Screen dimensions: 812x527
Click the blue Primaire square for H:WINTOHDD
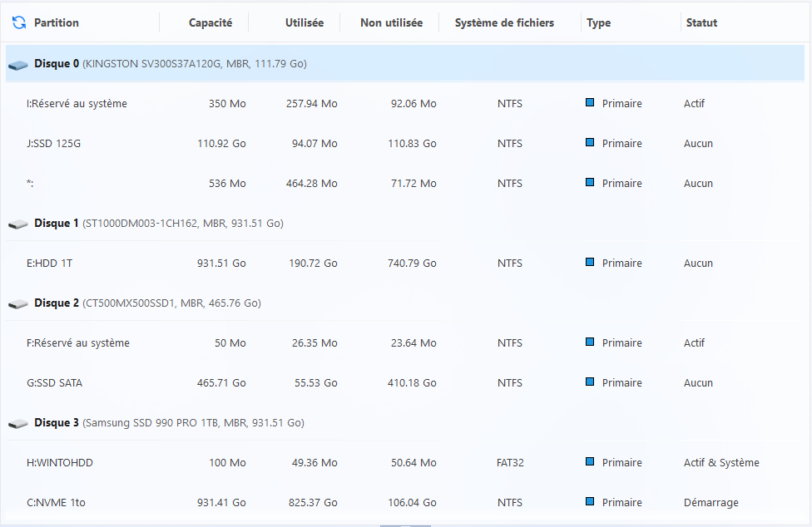590,461
